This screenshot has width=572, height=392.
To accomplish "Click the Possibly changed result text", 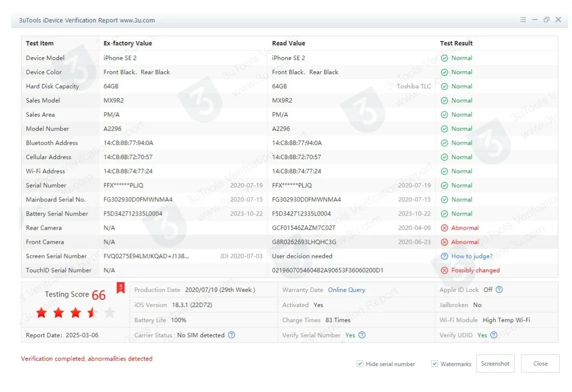I will pos(475,270).
